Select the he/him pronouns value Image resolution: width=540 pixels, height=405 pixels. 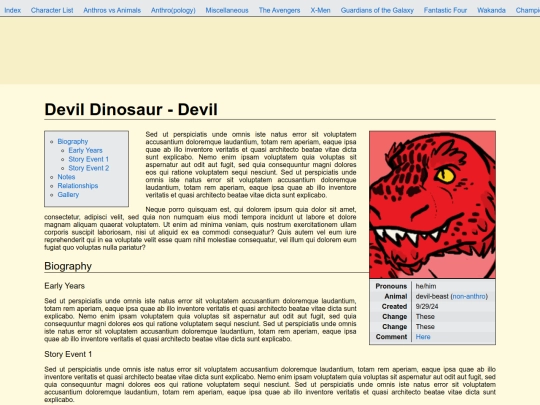426,286
